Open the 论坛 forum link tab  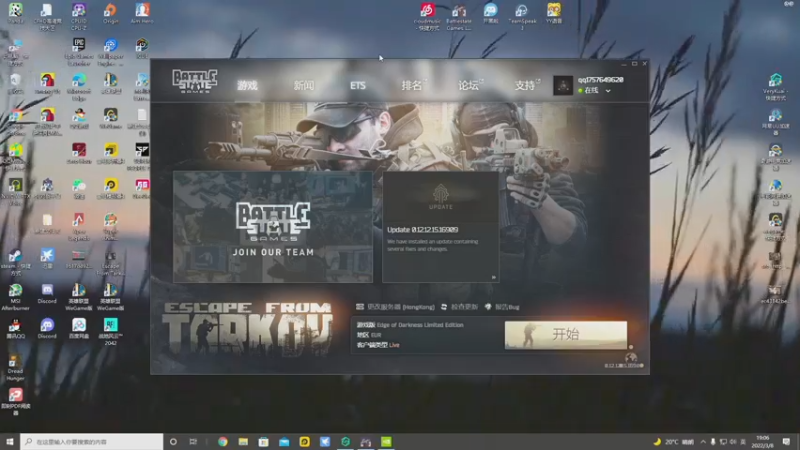pos(469,85)
